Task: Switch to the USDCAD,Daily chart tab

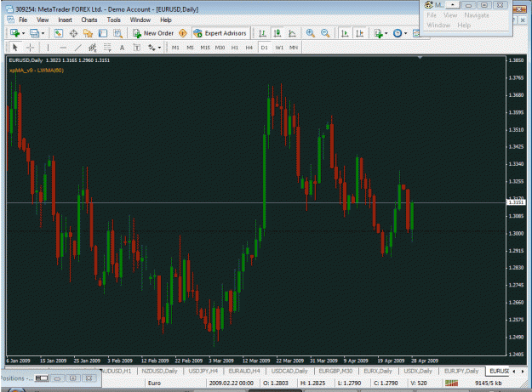Action: pyautogui.click(x=289, y=371)
